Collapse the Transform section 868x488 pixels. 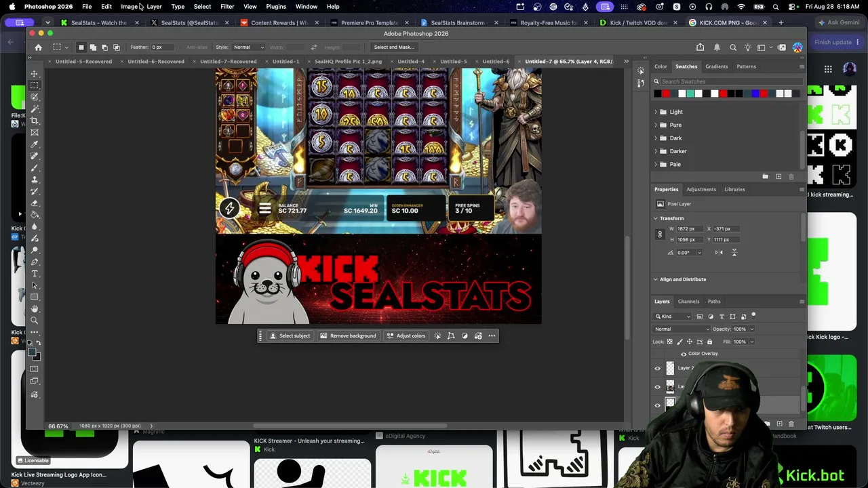(x=656, y=218)
